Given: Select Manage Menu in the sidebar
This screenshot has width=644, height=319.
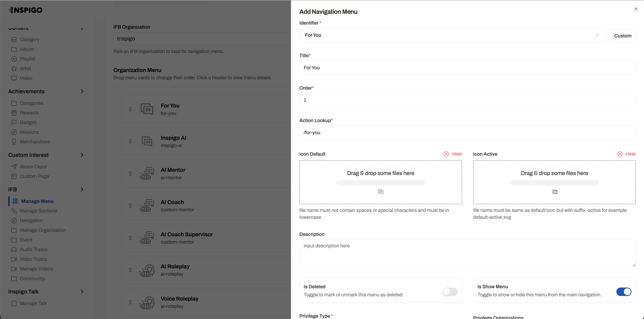Looking at the screenshot, I should (x=37, y=201).
